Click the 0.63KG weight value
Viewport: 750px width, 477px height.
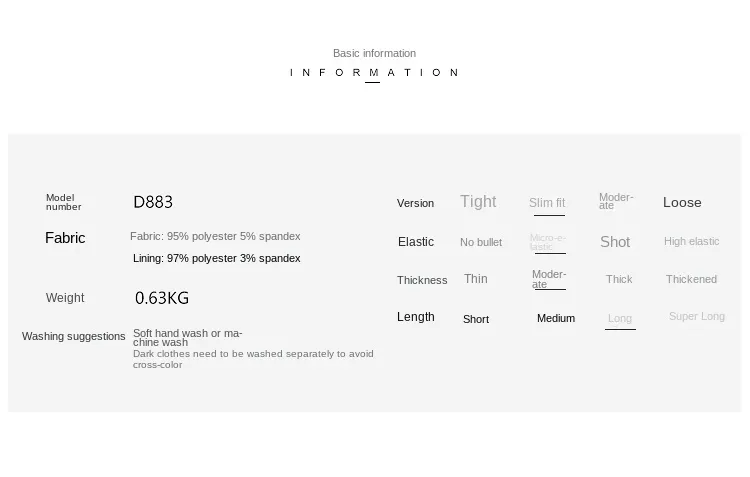click(162, 298)
